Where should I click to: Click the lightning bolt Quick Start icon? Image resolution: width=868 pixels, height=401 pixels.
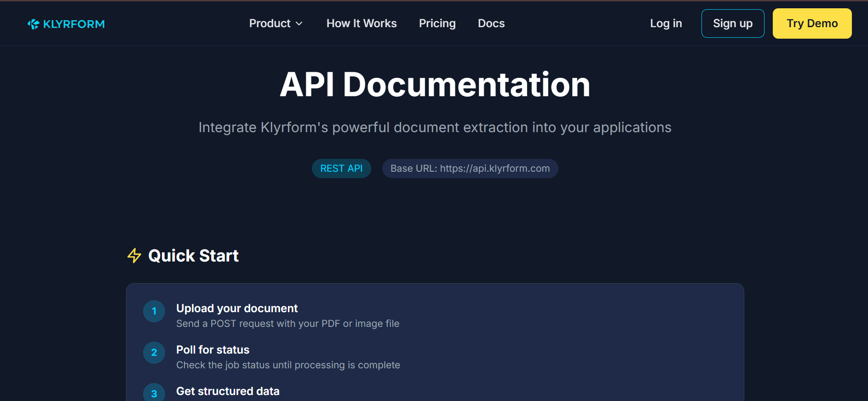click(134, 256)
